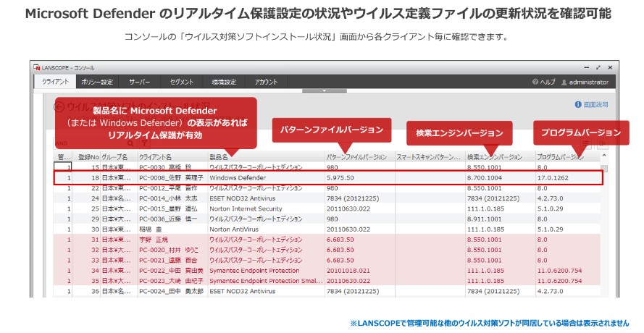
Task: Select the 稲場 圭 client row
Action: pyautogui.click(x=328, y=229)
